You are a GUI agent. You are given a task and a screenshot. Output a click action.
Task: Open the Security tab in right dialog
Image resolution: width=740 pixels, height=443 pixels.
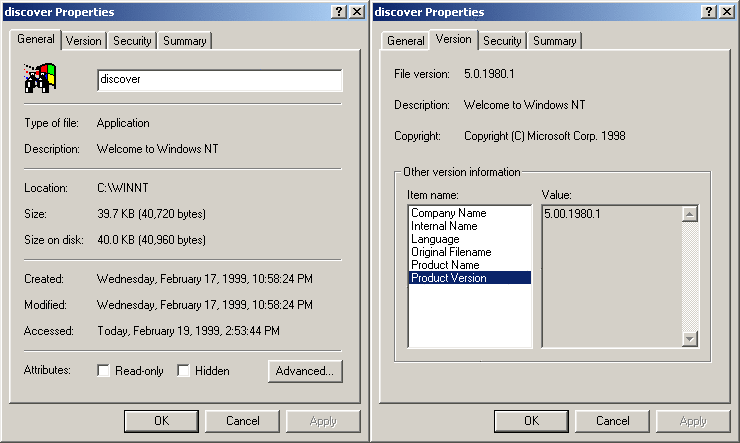(x=502, y=41)
